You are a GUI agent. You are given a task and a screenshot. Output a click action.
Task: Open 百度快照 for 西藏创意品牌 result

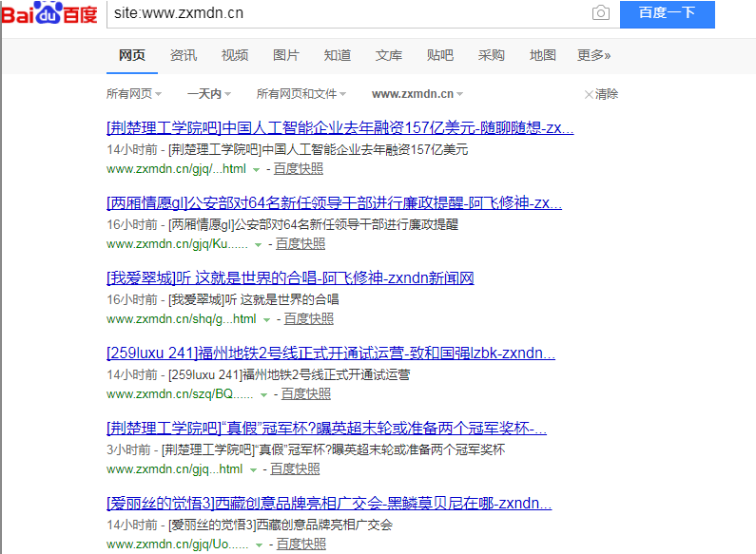tap(300, 544)
